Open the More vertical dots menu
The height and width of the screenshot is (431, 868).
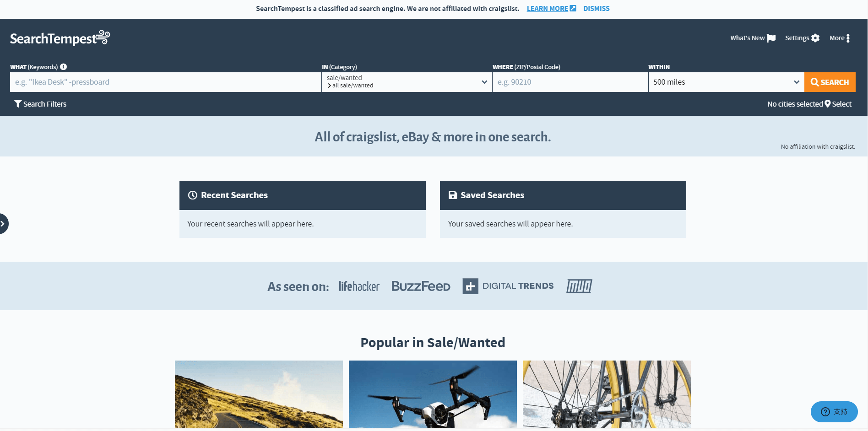coord(848,38)
